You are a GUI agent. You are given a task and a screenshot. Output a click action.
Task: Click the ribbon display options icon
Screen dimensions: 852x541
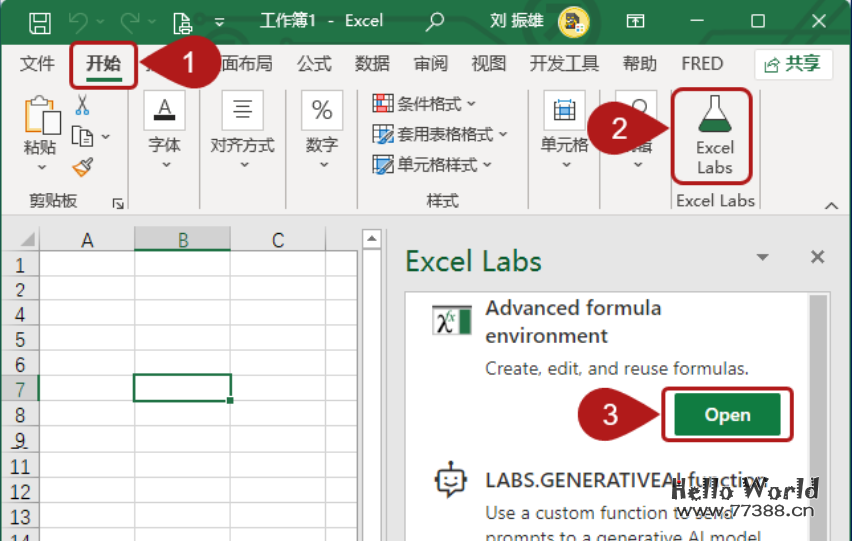point(635,21)
